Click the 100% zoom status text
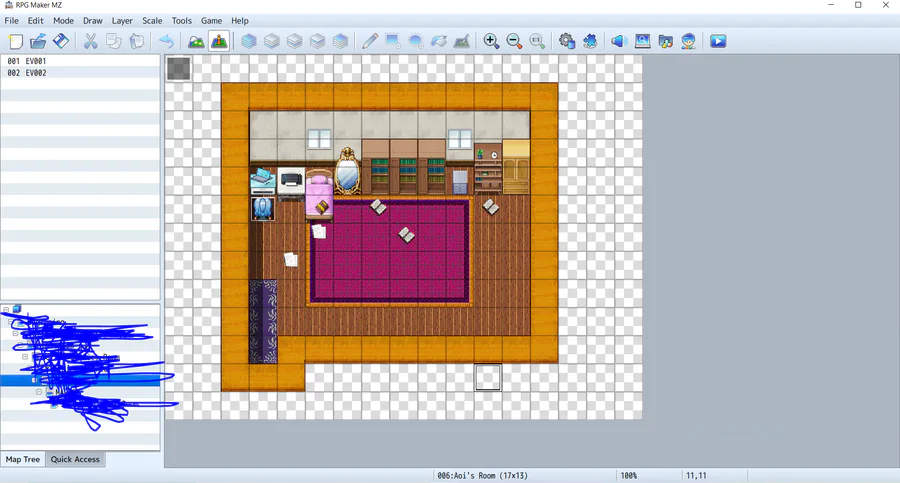900x483 pixels. [x=629, y=476]
